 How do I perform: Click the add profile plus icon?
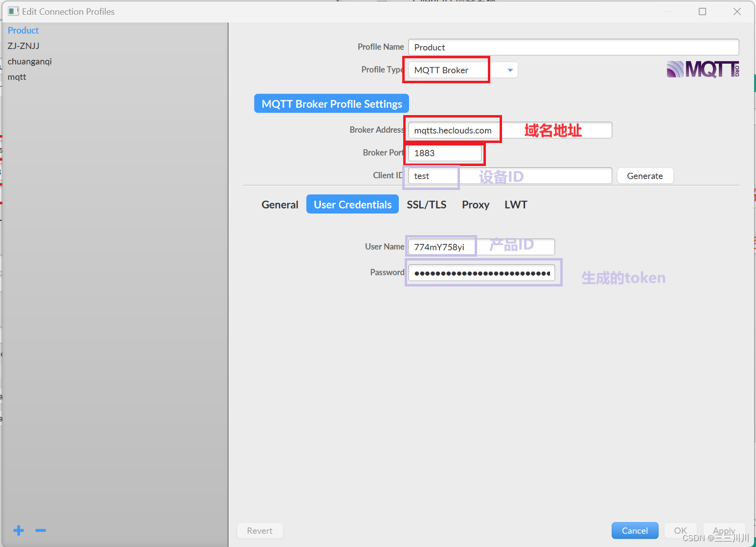[x=19, y=530]
